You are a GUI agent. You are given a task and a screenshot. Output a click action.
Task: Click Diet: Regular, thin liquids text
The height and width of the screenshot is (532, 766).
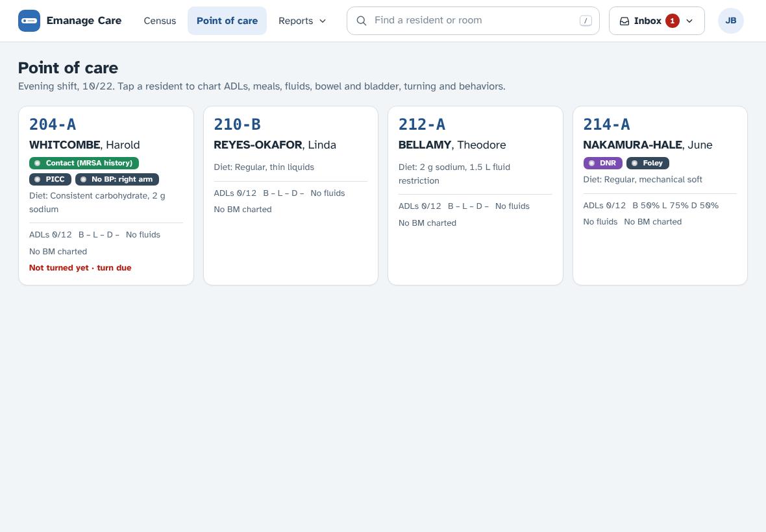pos(264,167)
